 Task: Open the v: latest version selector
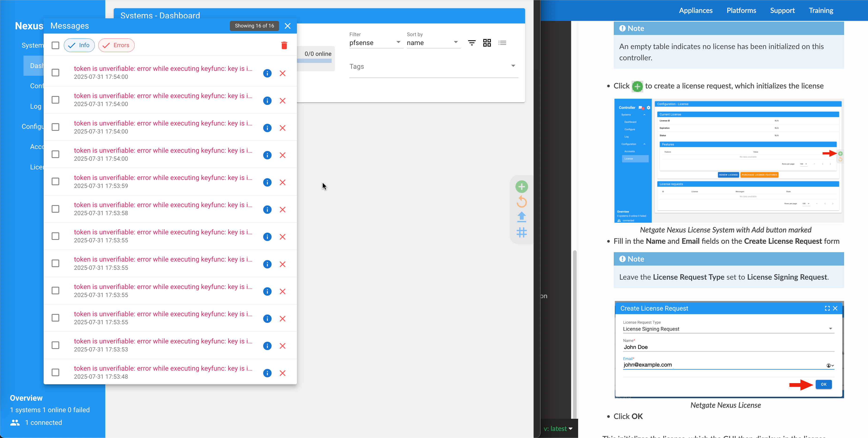[x=558, y=429]
